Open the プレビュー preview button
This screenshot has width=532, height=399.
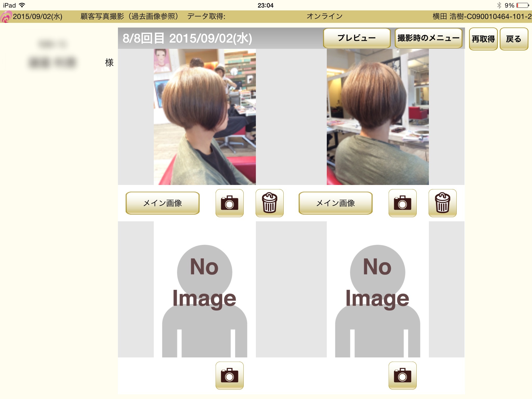click(357, 38)
